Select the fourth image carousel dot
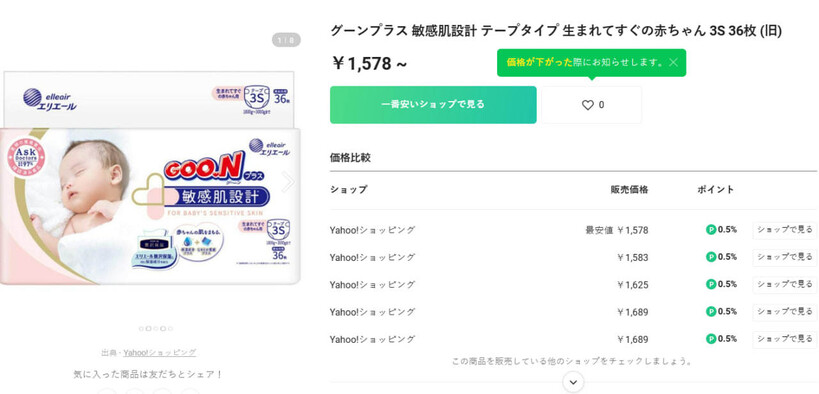 click(x=163, y=329)
